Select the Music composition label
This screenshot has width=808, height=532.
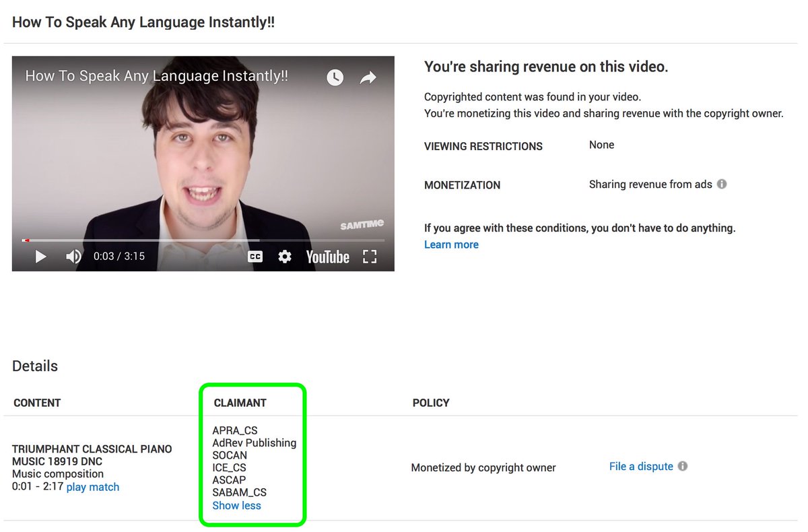pyautogui.click(x=58, y=474)
